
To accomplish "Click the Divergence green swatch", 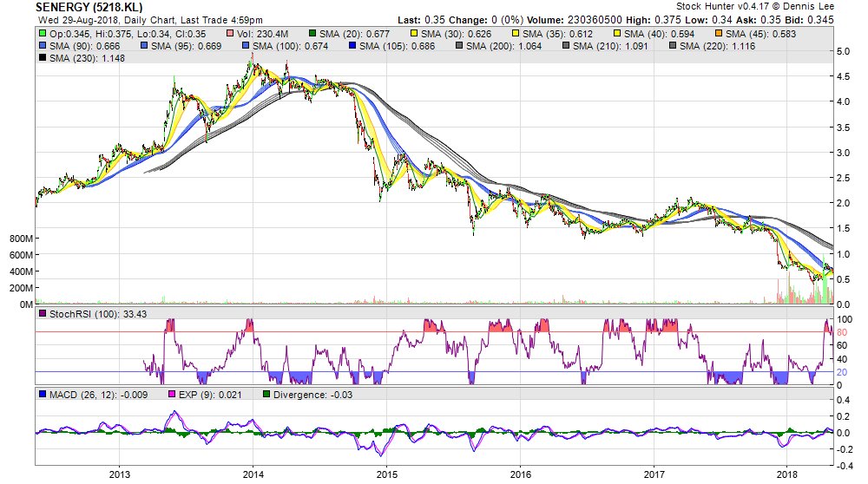I will pos(266,395).
